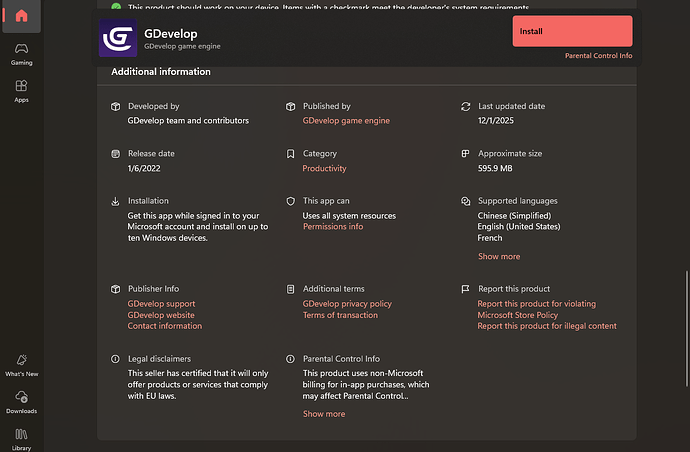Open Parental Control Info link under Install
Image resolution: width=690 pixels, height=452 pixels.
[x=598, y=56]
